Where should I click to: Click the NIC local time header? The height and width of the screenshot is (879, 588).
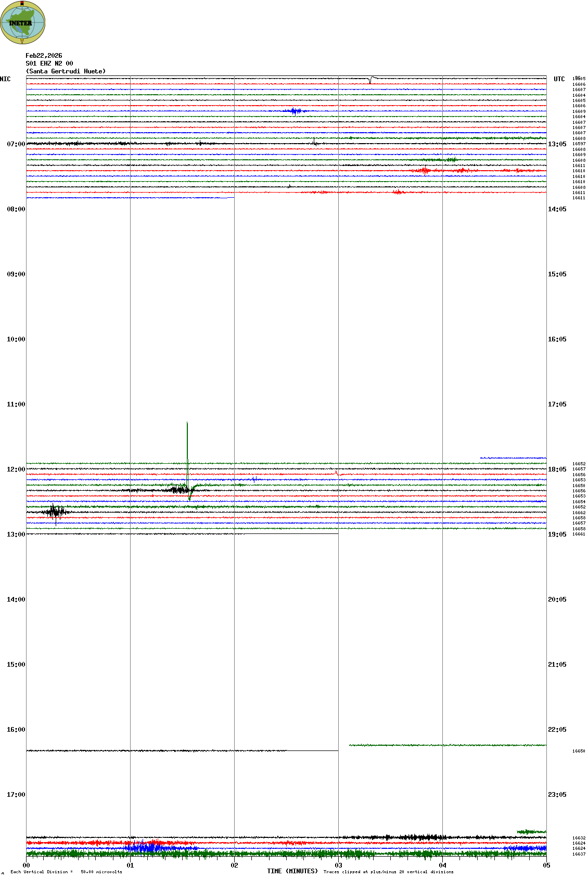pos(6,79)
